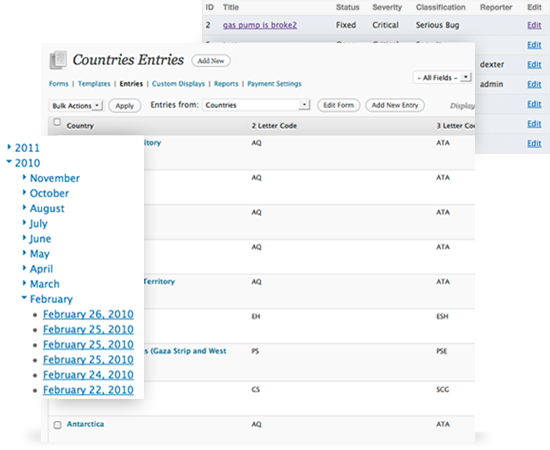Image resolution: width=550 pixels, height=450 pixels.
Task: Open the Gaza Strip and West entry link
Action: [185, 351]
